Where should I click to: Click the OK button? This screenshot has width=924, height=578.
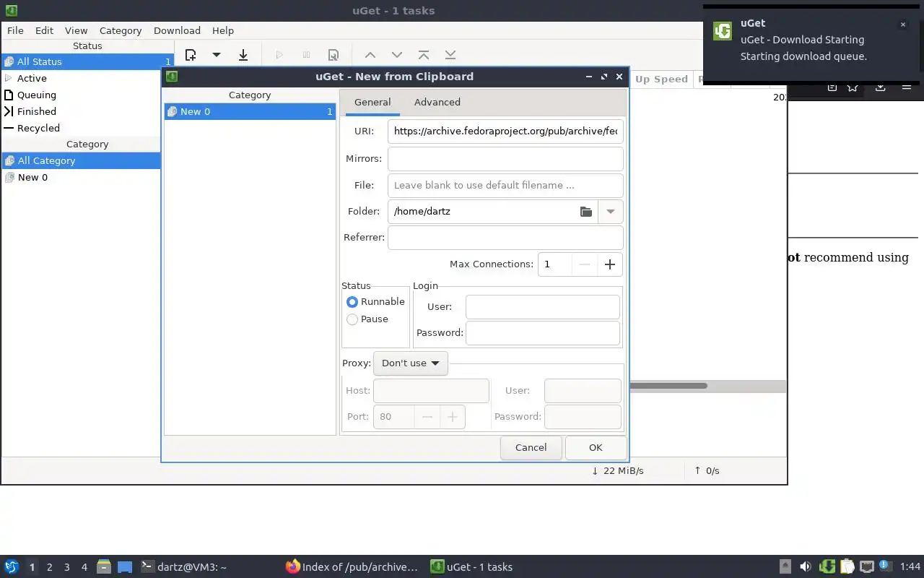tap(596, 447)
